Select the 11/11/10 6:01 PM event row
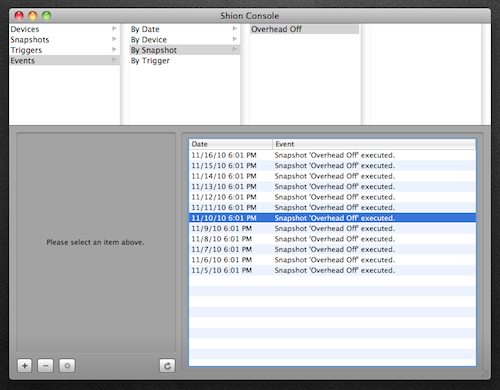Image resolution: width=500 pixels, height=390 pixels. (x=332, y=207)
